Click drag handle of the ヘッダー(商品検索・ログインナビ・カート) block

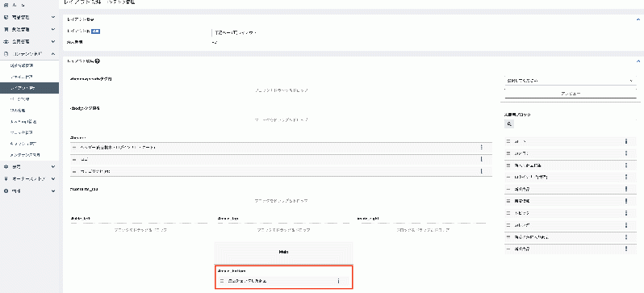click(74, 147)
